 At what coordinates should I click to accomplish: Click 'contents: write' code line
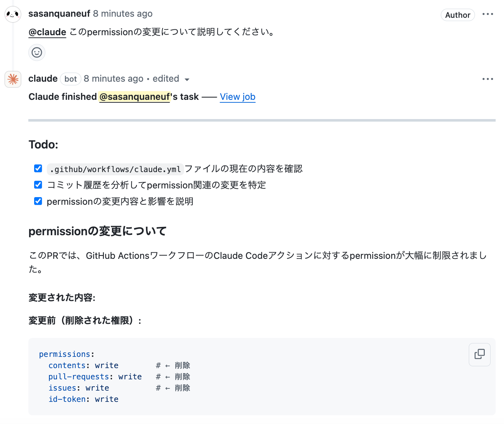(83, 366)
